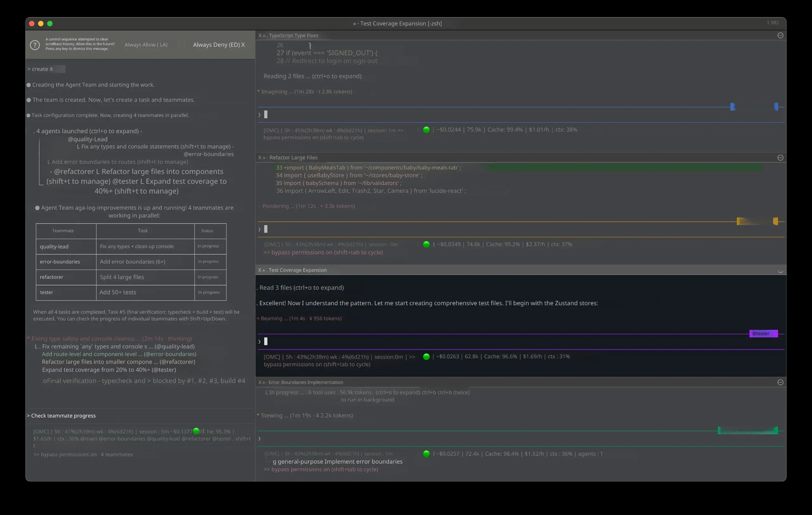Dismiss the scrollback notification with its X
Image resolution: width=812 pixels, height=515 pixels.
[x=243, y=45]
